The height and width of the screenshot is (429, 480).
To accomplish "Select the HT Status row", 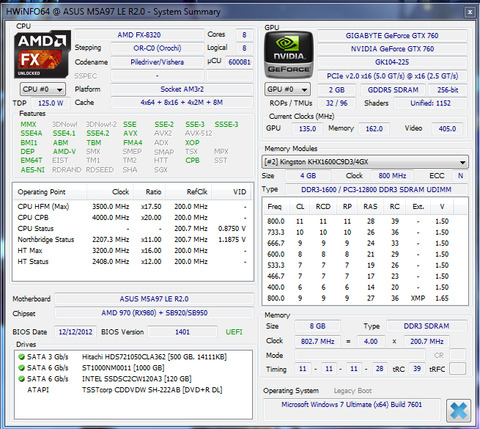I will pyautogui.click(x=133, y=262).
